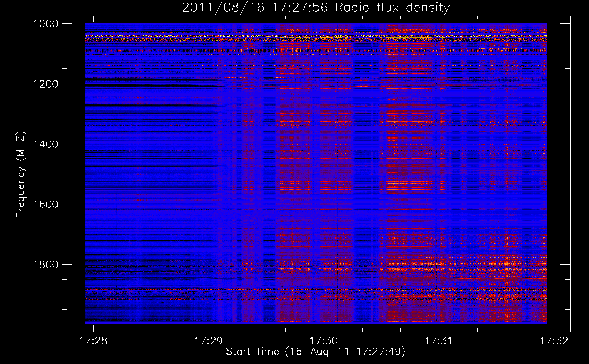589x364 pixels.
Task: Click the "Frequency (MHZ)" axis label
Action: tap(21, 175)
